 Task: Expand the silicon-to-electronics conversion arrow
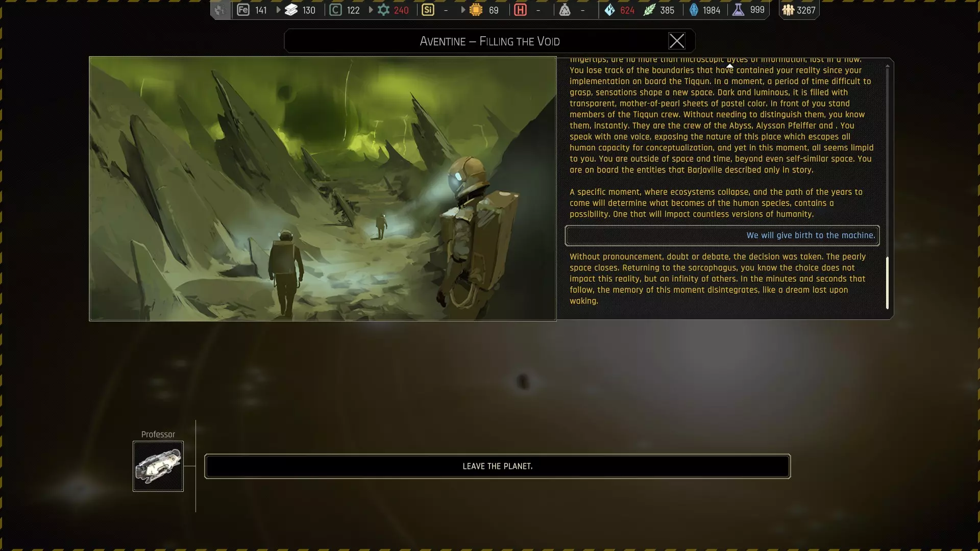462,10
